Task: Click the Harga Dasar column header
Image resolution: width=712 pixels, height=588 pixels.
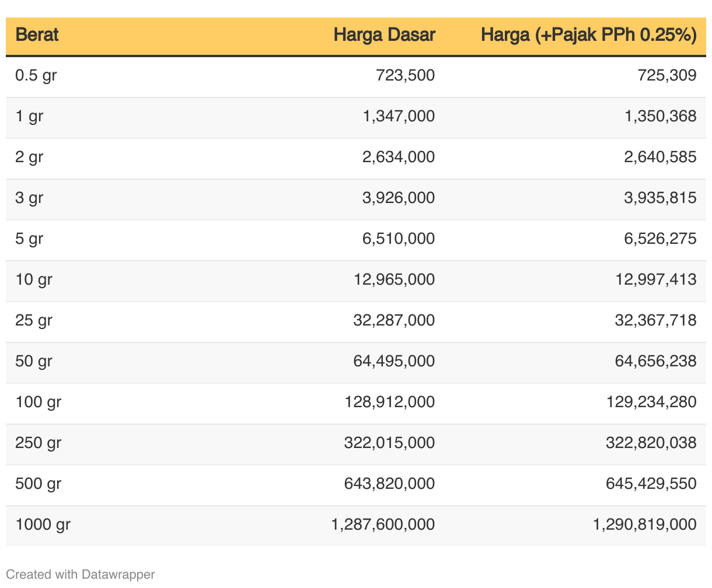Action: click(x=384, y=35)
